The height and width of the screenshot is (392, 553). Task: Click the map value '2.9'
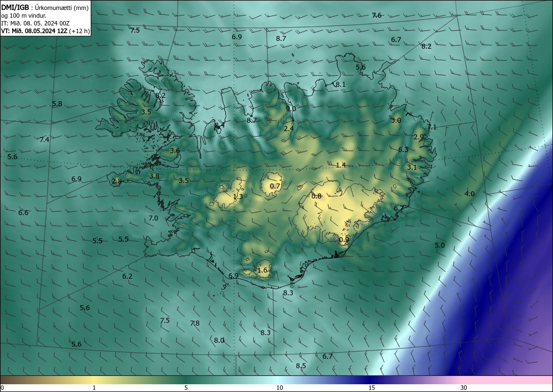point(419,137)
